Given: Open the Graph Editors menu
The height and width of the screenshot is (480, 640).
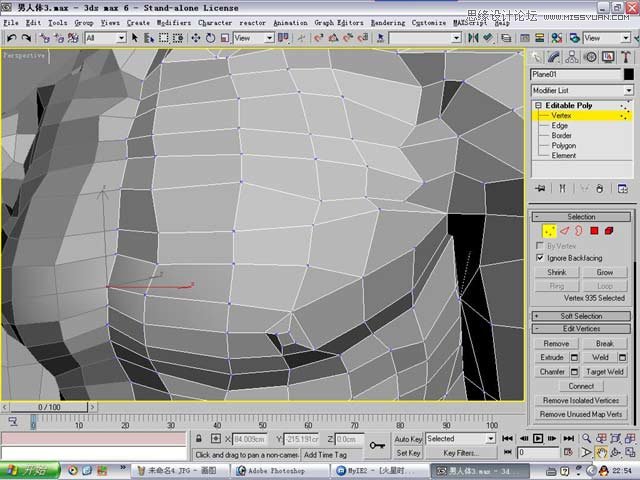Looking at the screenshot, I should tap(339, 23).
